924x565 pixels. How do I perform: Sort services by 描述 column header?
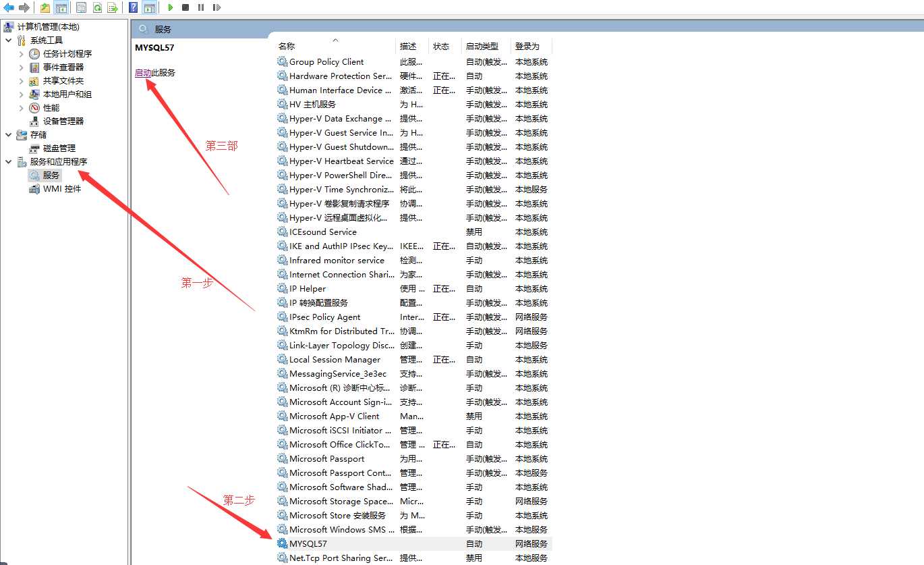tap(412, 46)
